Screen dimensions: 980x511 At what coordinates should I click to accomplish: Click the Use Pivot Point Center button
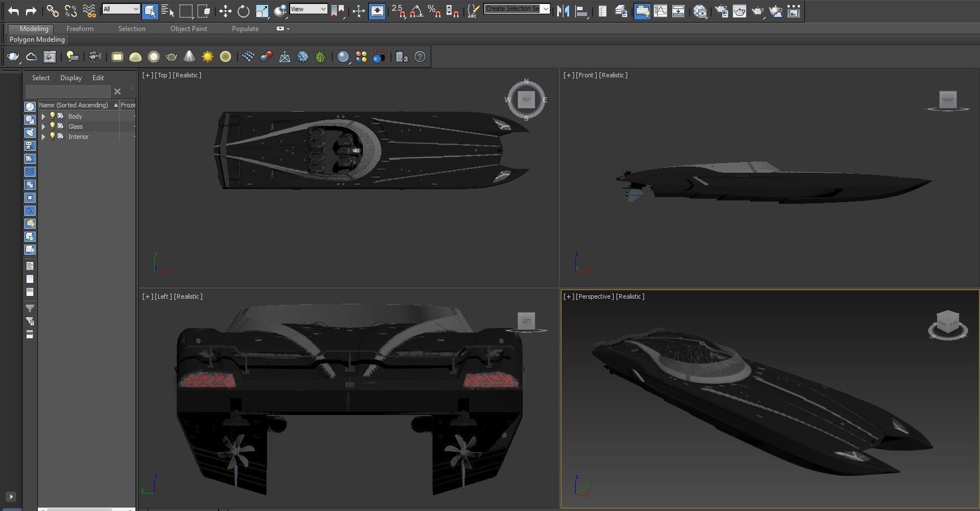tap(338, 11)
